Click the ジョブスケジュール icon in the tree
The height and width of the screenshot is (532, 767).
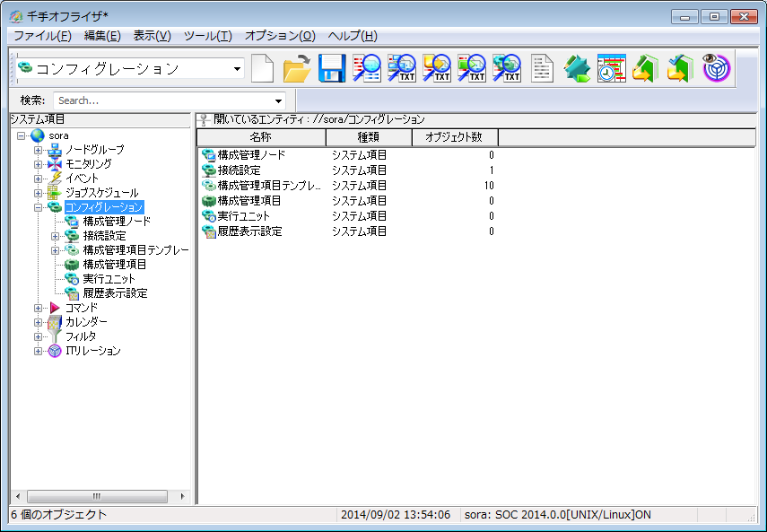pyautogui.click(x=55, y=193)
